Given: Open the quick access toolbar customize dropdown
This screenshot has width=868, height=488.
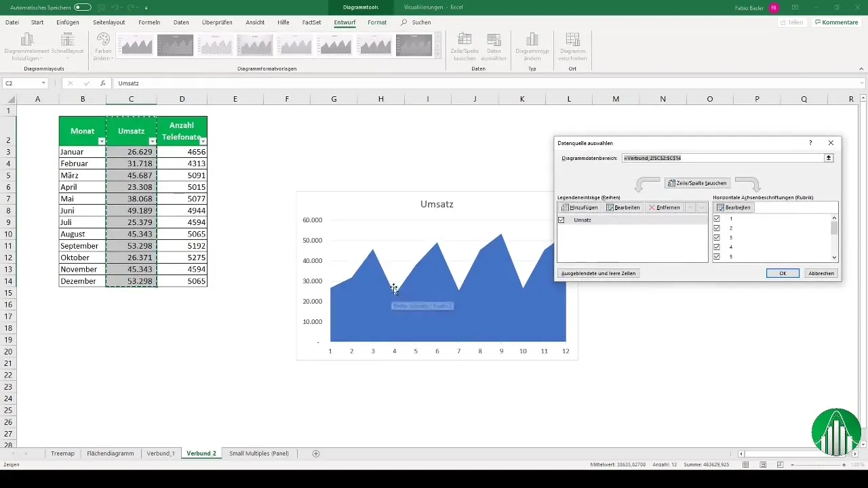Looking at the screenshot, I should pyautogui.click(x=146, y=7).
